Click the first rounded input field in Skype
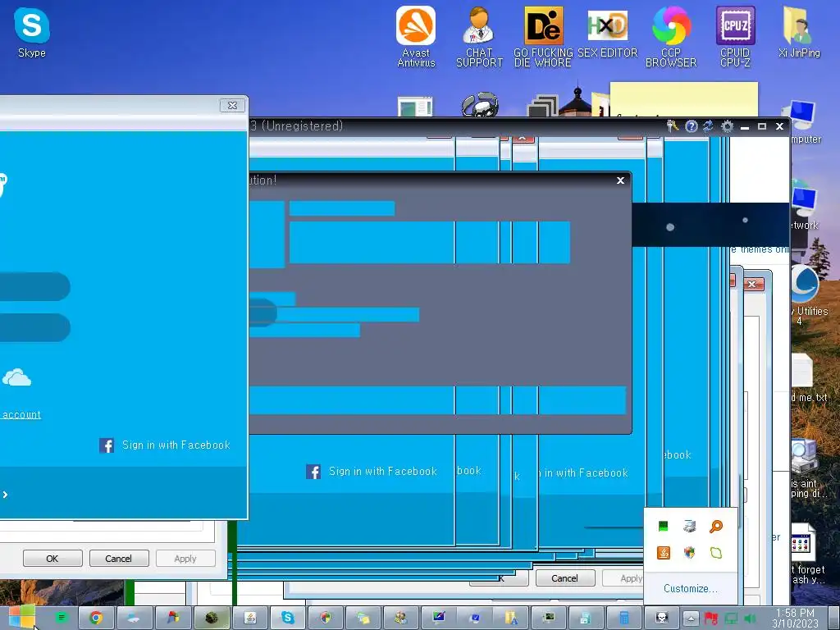 [x=35, y=286]
